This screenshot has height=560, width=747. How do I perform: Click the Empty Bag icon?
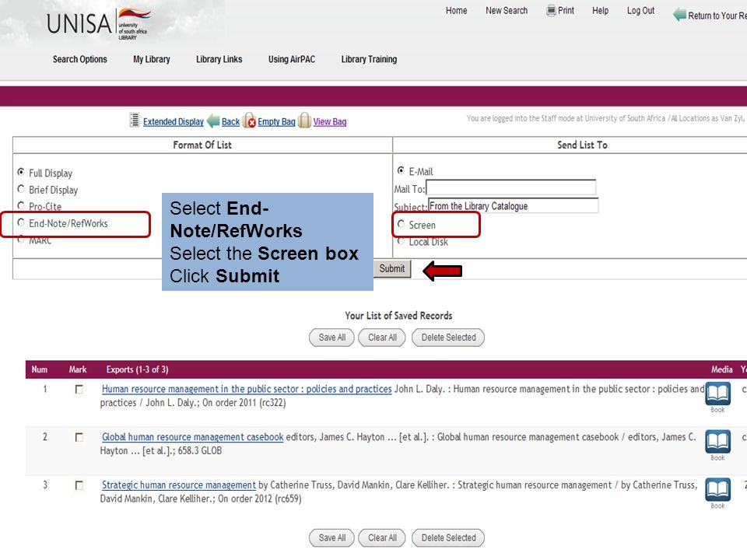(x=249, y=121)
